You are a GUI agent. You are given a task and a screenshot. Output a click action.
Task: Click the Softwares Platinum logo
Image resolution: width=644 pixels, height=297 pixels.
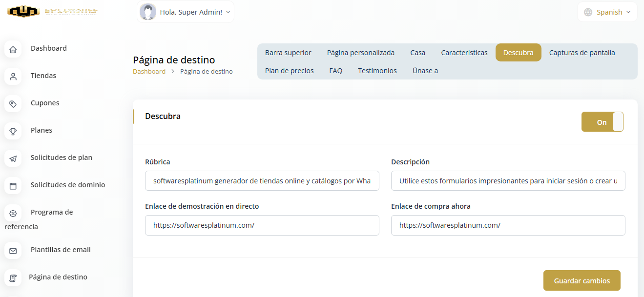52,11
